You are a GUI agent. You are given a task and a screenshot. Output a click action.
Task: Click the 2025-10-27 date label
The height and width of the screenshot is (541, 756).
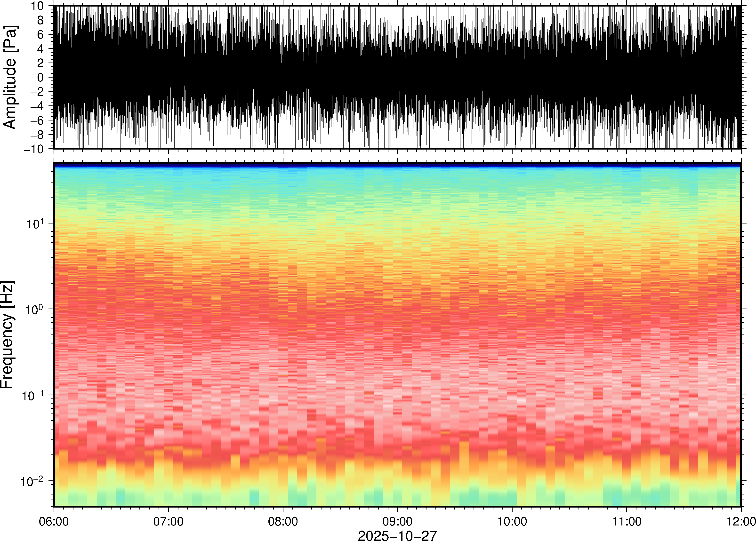[x=397, y=535]
